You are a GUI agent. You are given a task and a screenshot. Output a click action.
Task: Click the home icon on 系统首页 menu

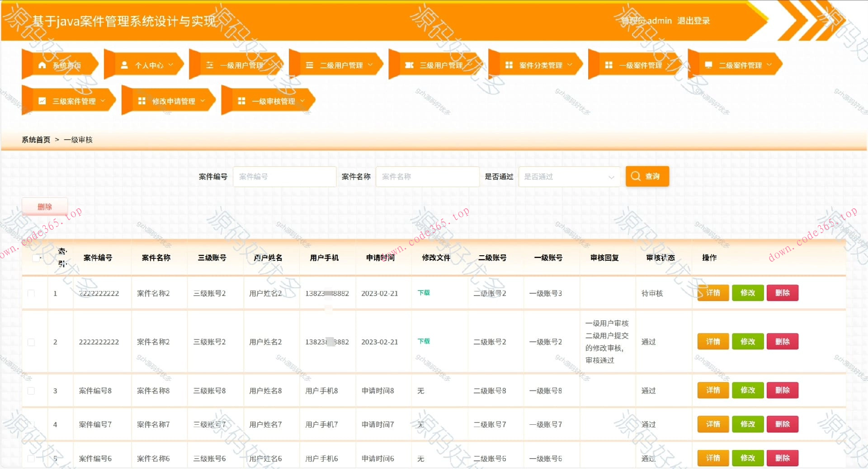pos(43,65)
